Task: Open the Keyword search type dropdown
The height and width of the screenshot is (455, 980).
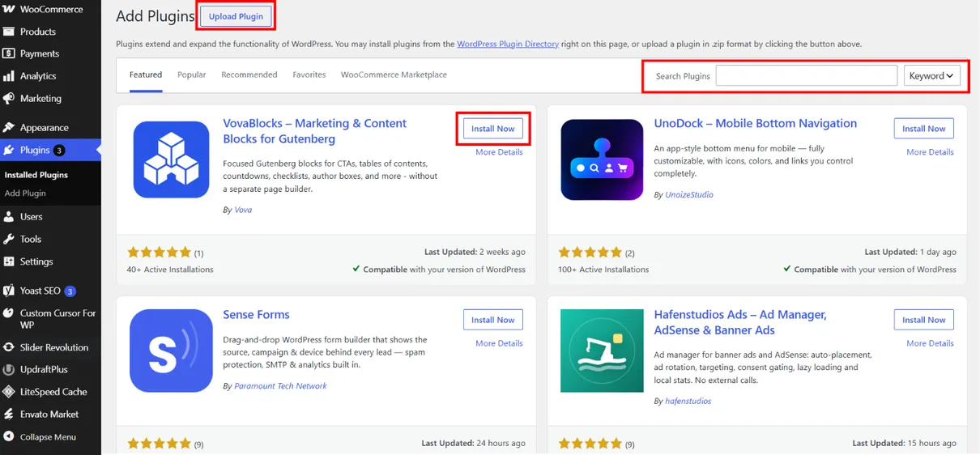Action: [931, 75]
